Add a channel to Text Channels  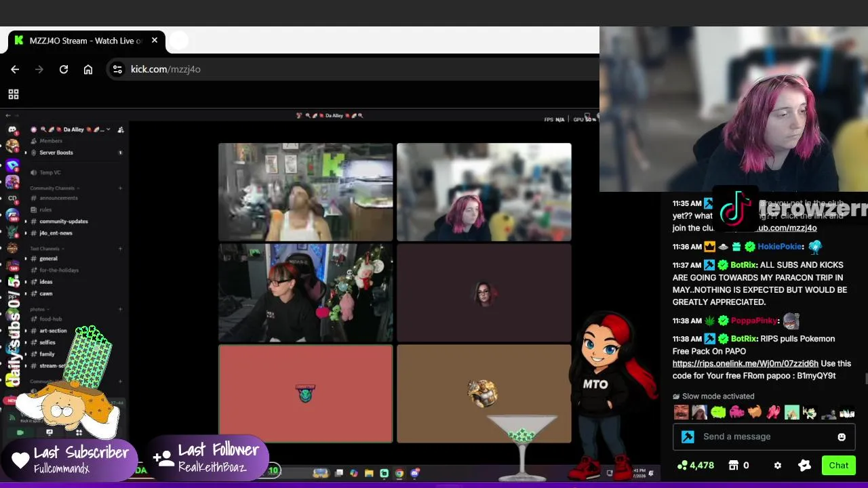pos(121,249)
